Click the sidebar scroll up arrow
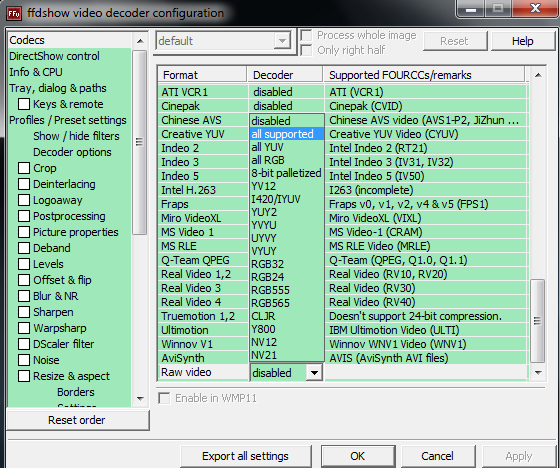Viewport: 560px width, 468px height. click(x=140, y=41)
